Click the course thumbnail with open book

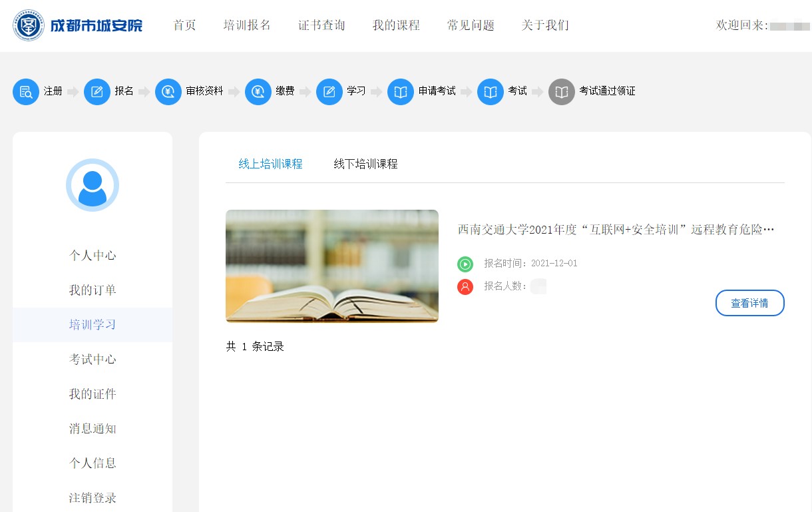pos(331,265)
